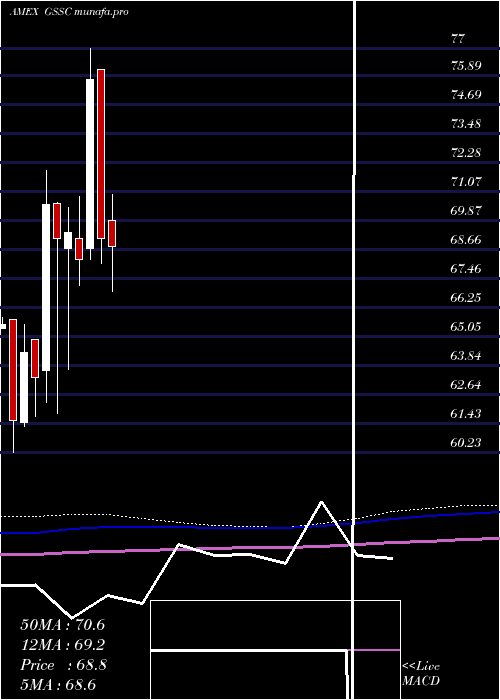Click the 71.07 price axis label

click(x=466, y=181)
